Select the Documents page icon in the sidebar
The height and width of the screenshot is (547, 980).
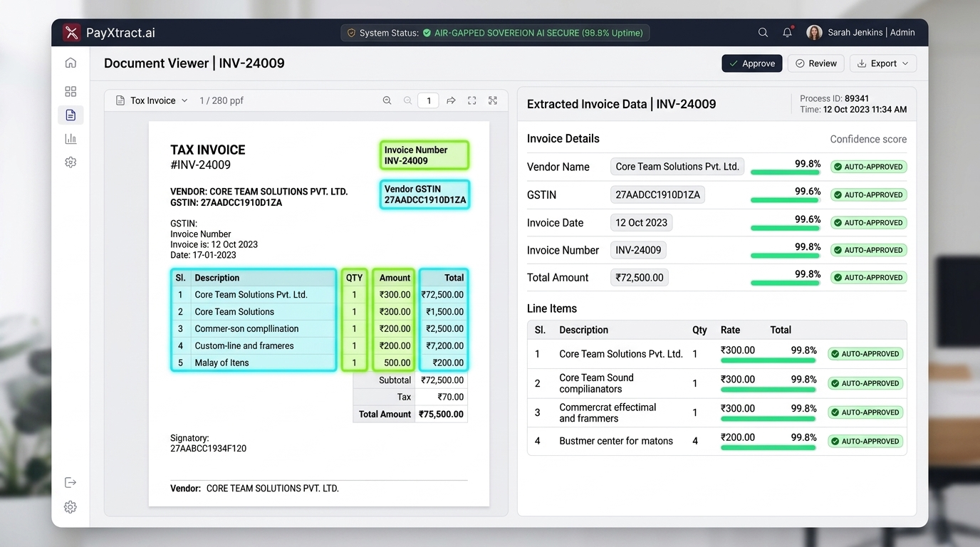click(x=71, y=115)
